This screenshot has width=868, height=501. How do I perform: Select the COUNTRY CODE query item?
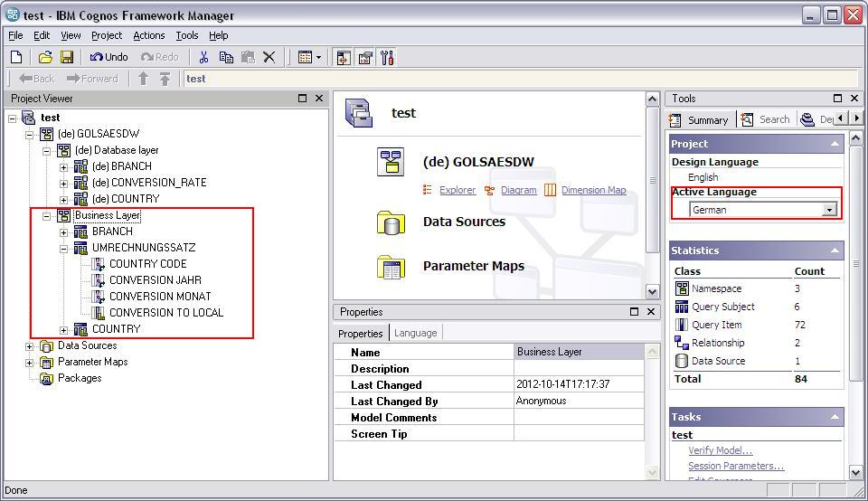(147, 264)
